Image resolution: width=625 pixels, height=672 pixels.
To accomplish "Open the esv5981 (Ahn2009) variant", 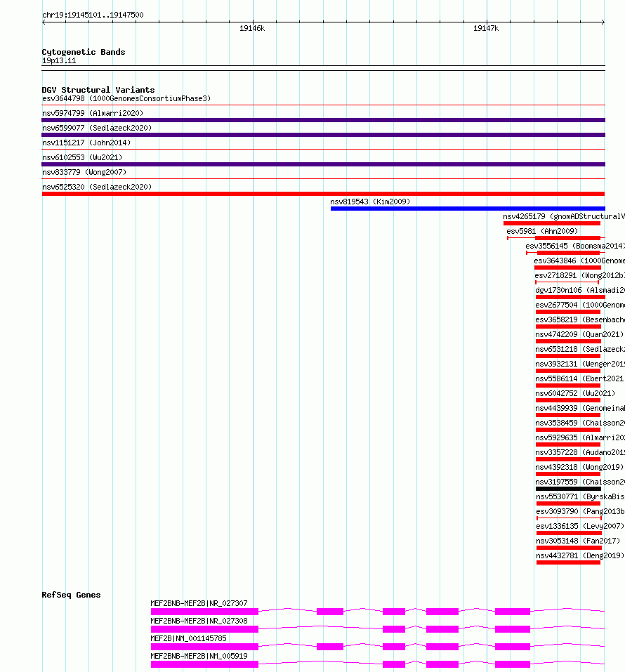I will coord(542,231).
